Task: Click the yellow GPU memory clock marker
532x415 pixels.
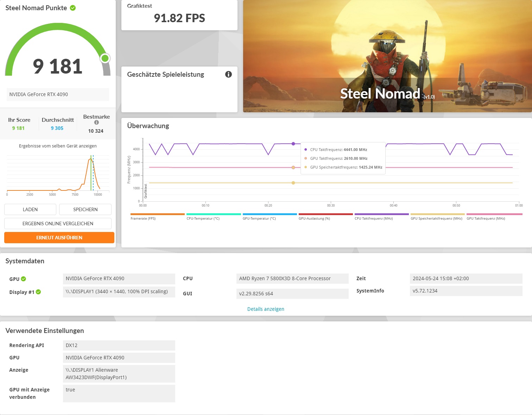Action: click(x=293, y=183)
